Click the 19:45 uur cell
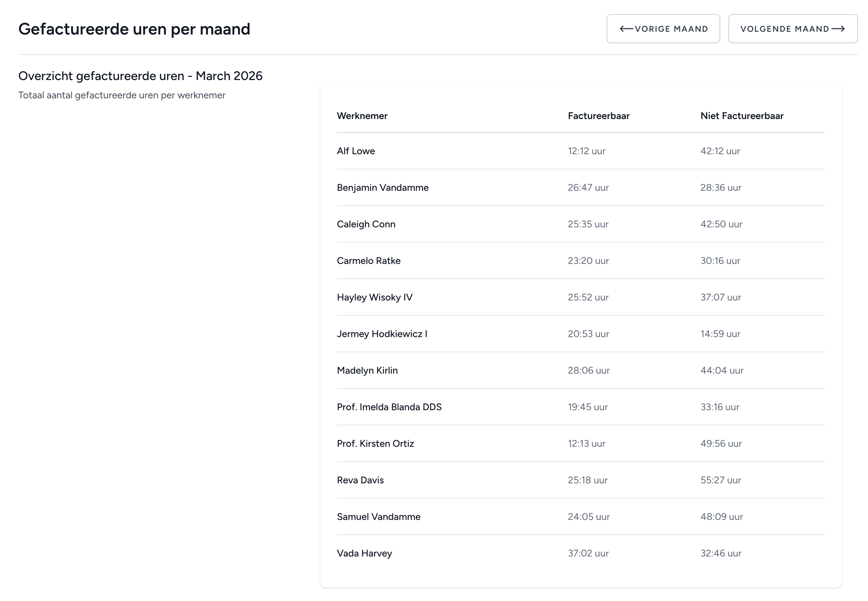This screenshot has height=601, width=868. (588, 407)
